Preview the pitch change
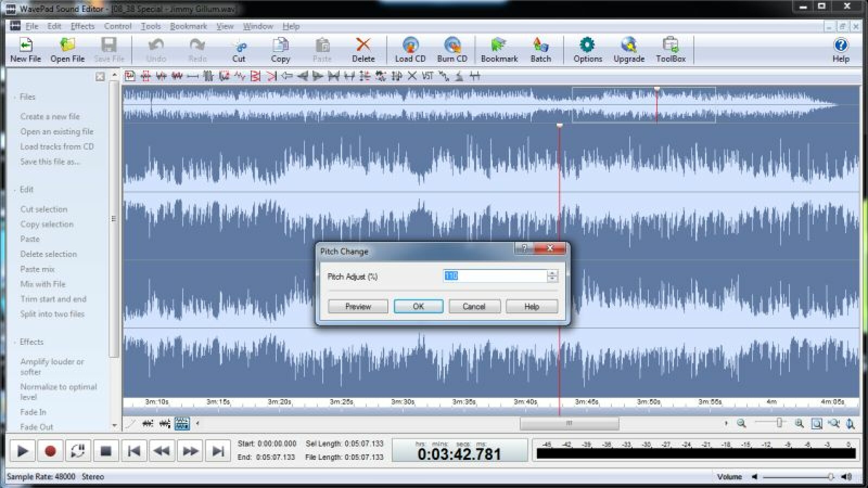This screenshot has height=488, width=868. (358, 306)
